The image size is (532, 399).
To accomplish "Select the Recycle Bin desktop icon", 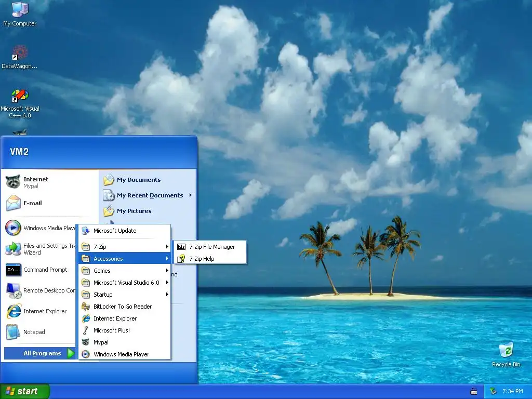I will pos(506,350).
